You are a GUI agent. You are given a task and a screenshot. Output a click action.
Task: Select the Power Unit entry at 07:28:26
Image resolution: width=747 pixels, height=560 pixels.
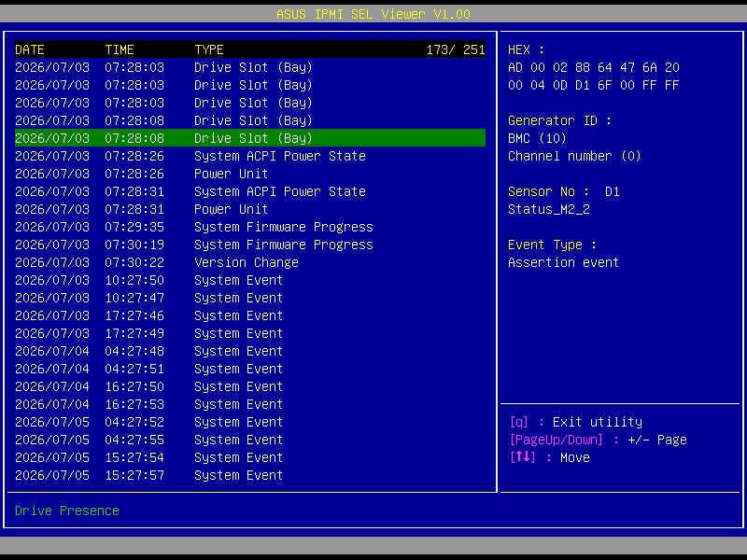pyautogui.click(x=250, y=174)
